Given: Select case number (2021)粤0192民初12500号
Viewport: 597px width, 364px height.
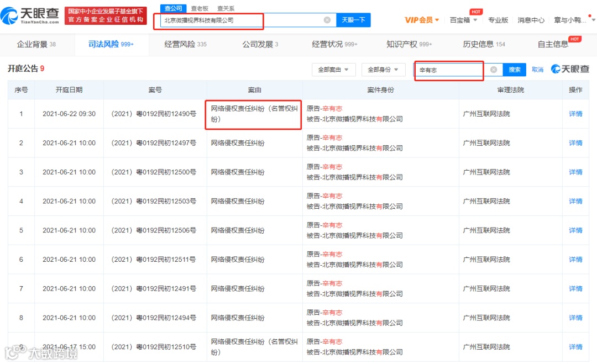Looking at the screenshot, I should pos(154,172).
